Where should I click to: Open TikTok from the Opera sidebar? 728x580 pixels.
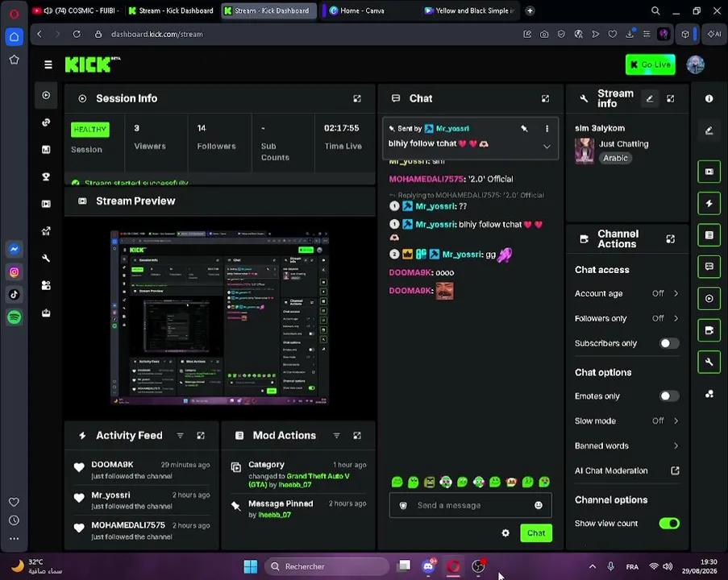tap(14, 295)
